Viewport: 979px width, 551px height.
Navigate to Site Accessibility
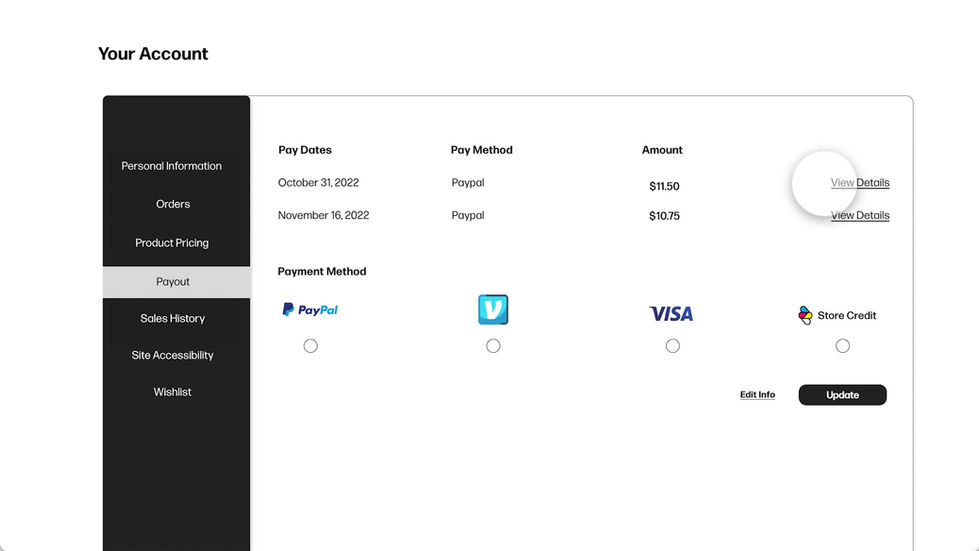173,355
